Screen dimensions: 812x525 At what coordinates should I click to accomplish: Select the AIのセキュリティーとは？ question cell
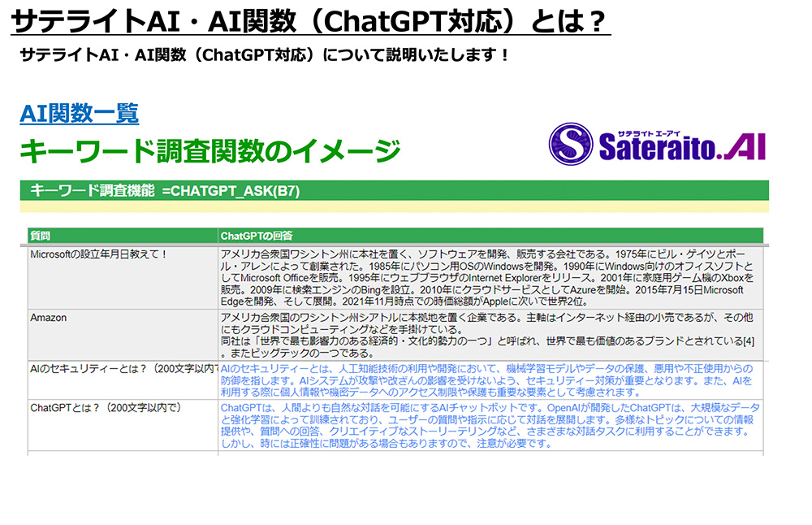coord(123,380)
